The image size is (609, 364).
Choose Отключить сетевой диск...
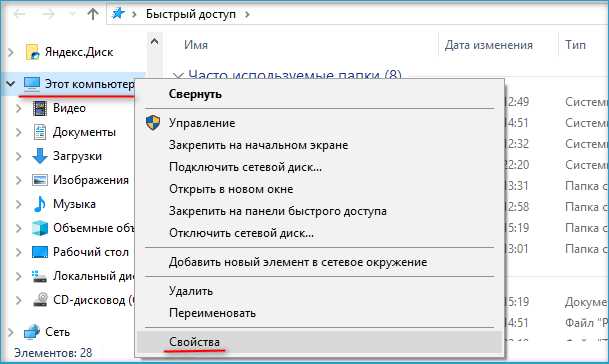point(319,233)
